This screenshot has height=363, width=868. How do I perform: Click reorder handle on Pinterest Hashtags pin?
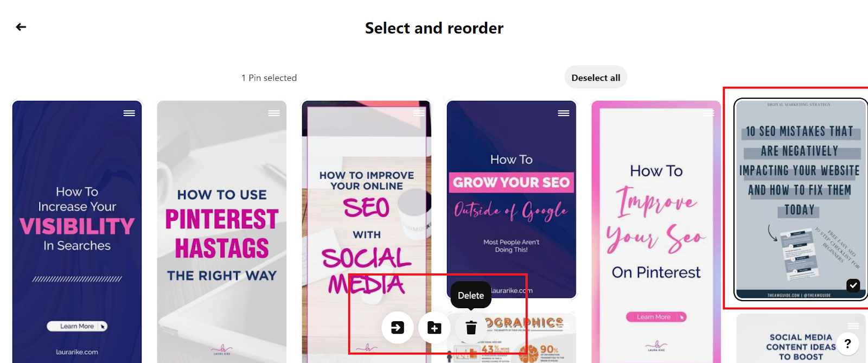(x=274, y=113)
